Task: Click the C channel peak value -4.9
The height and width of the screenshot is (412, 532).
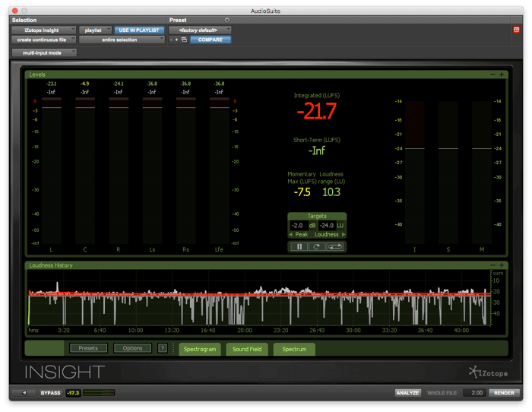Action: (x=85, y=84)
